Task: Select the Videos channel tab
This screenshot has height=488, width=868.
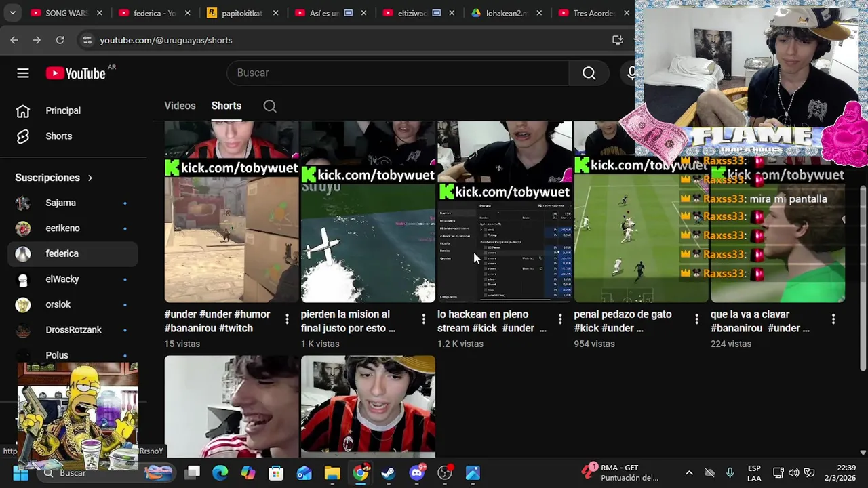Action: [x=180, y=106]
